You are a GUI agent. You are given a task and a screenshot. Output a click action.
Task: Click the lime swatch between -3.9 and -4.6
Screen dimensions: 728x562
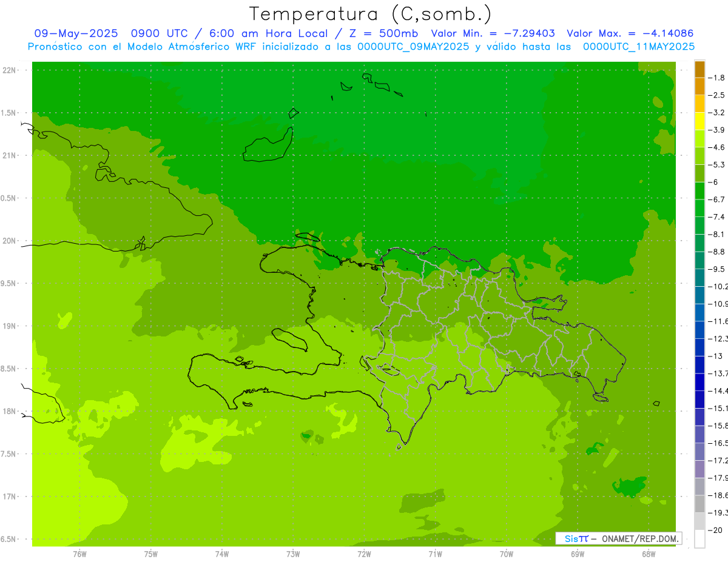[x=699, y=138]
